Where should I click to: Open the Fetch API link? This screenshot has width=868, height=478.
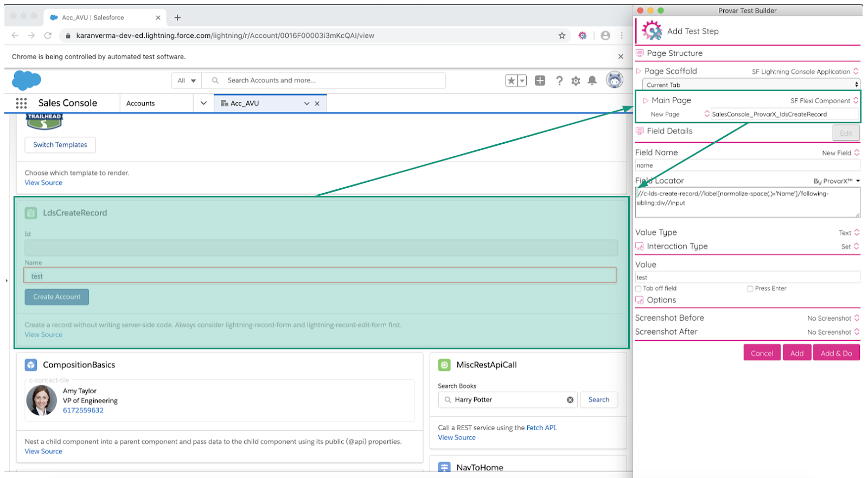[x=541, y=428]
